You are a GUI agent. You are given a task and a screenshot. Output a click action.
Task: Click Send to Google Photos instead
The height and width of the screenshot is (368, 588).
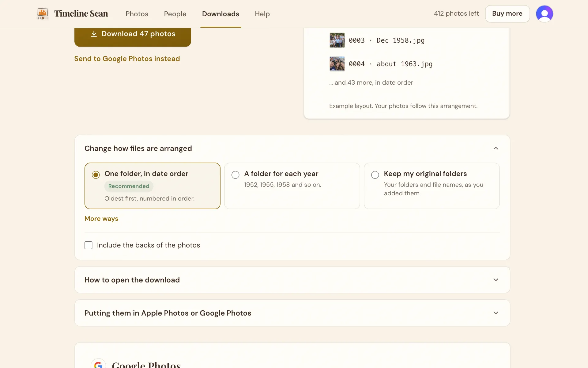[x=127, y=59]
